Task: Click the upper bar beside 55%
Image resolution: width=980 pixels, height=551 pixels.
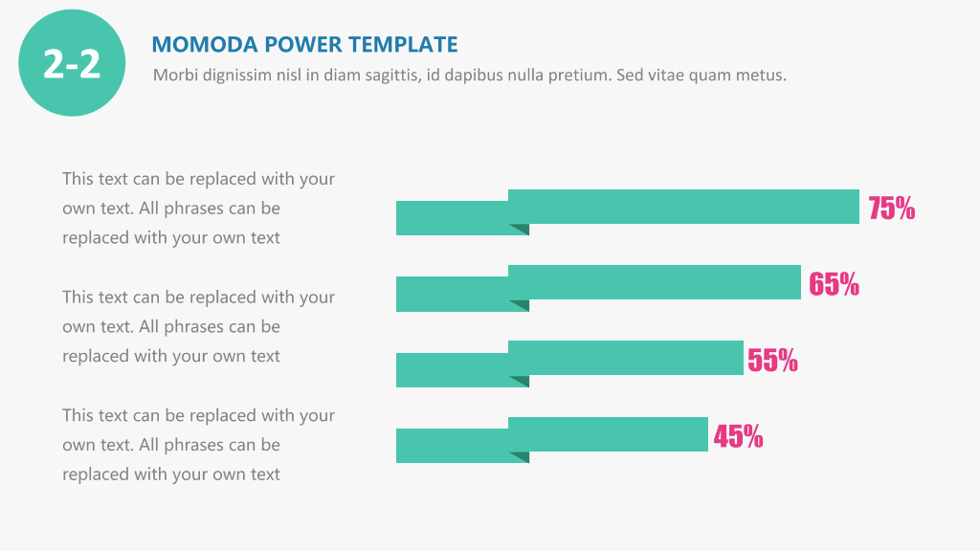Action: 626,358
